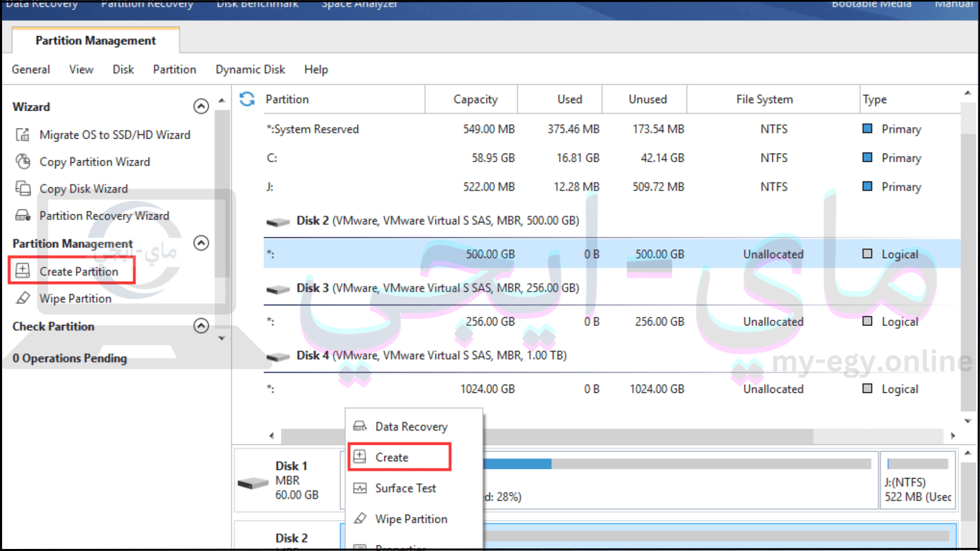Toggle Logical checkbox for Disk 2 partition

(x=868, y=254)
